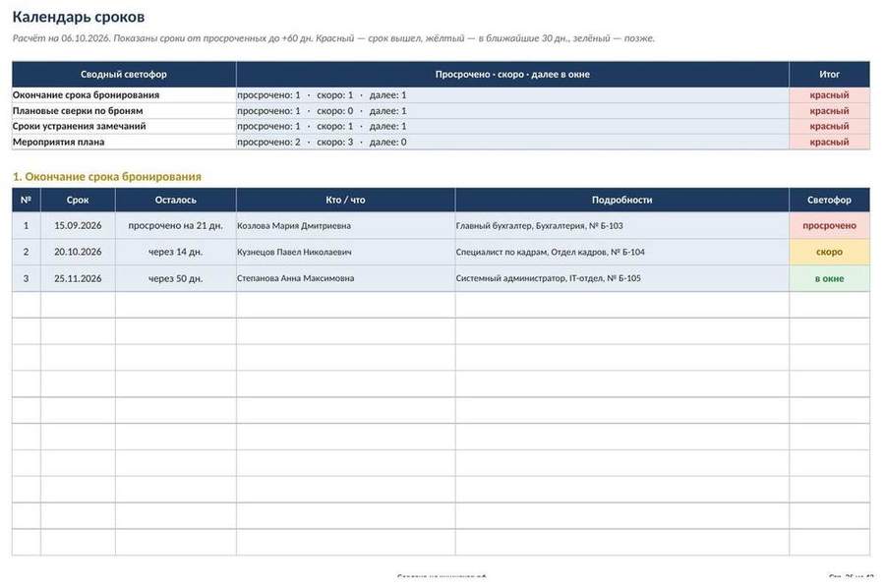The height and width of the screenshot is (588, 885).
Task: Click the date cell "20.10.2026"
Action: (x=78, y=252)
